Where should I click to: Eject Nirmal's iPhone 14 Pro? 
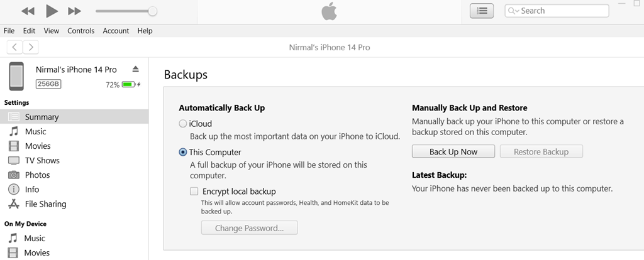click(136, 69)
